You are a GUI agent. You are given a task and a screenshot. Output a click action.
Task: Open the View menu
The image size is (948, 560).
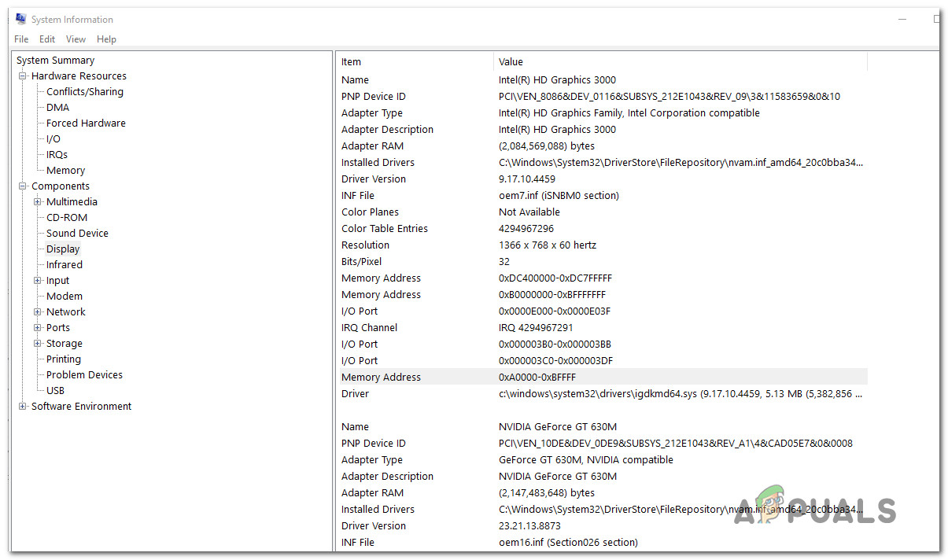76,39
